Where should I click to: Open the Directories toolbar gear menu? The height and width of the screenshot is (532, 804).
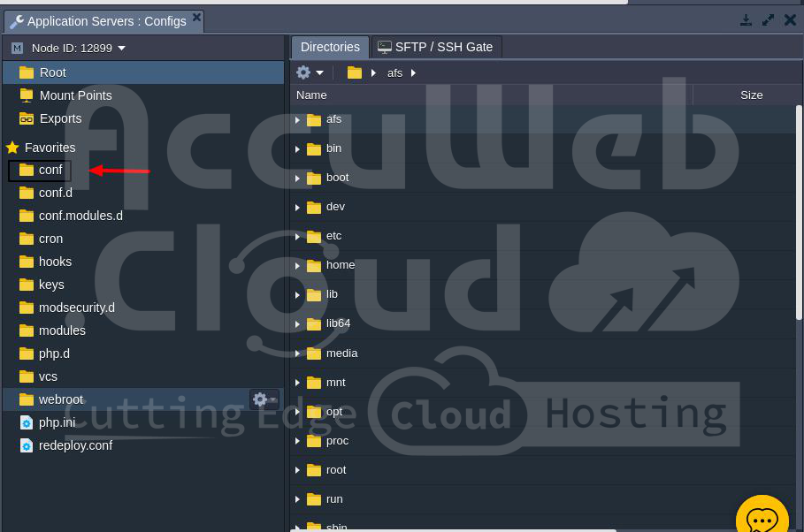point(309,72)
